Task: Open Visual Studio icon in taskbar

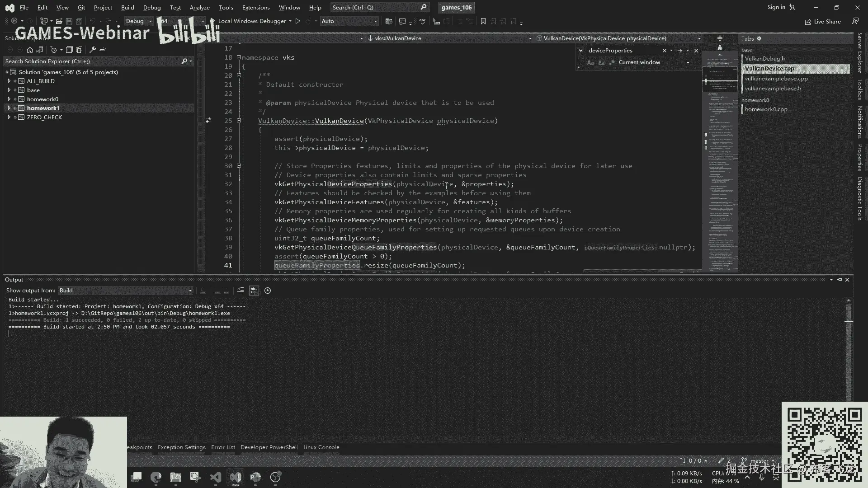Action: (236, 477)
